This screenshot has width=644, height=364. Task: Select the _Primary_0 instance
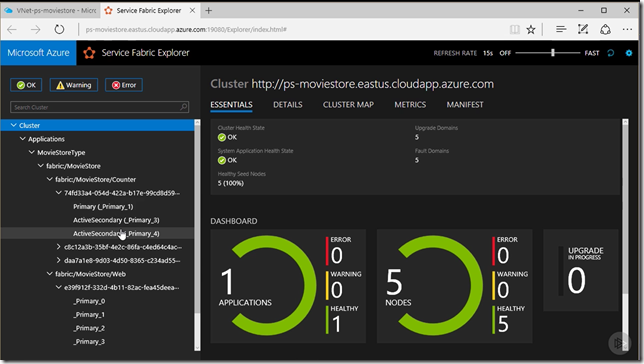point(89,301)
